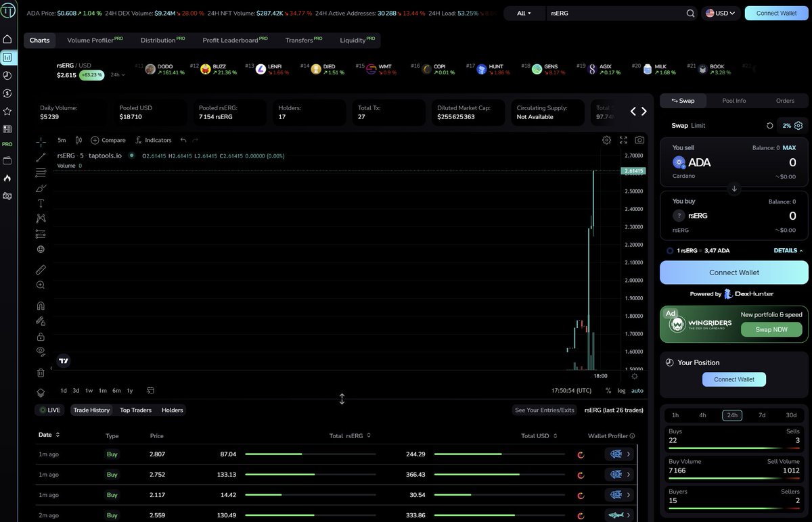Select the Fibonacci retracement tool
The height and width of the screenshot is (522, 812).
click(41, 172)
